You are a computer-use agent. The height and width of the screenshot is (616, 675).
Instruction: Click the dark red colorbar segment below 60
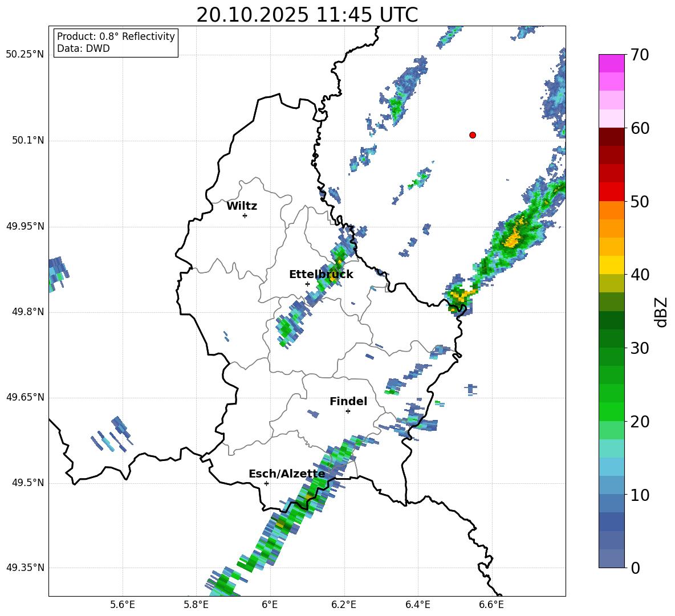(x=611, y=137)
